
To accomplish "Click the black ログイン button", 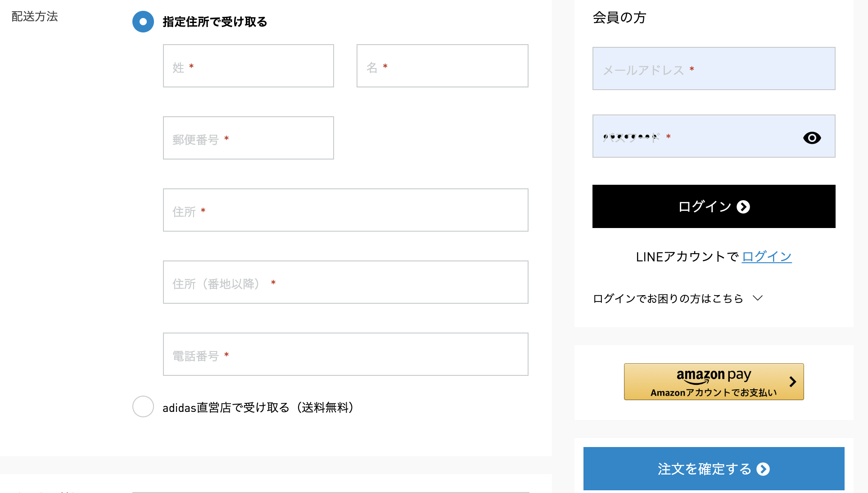I will tap(714, 206).
